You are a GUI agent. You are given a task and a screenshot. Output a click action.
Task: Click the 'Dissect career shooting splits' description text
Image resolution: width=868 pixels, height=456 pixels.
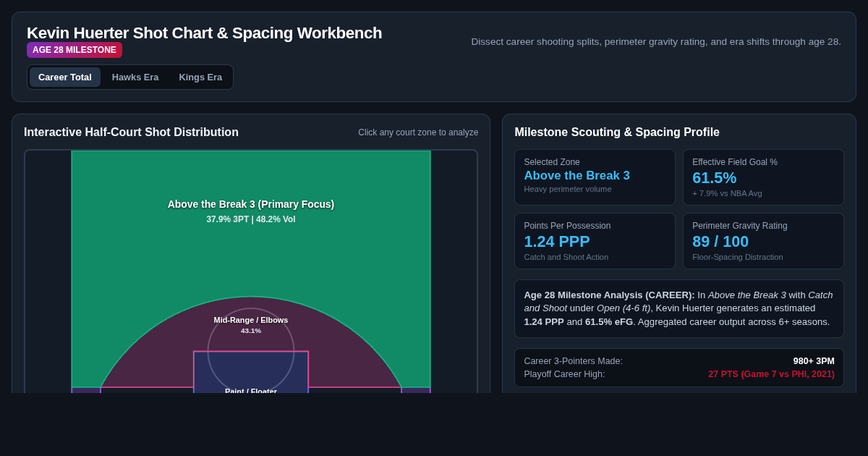coord(656,42)
